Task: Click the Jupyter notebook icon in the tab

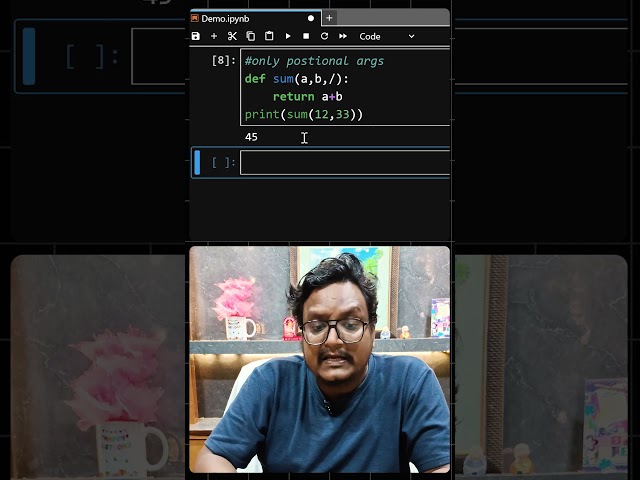Action: (x=195, y=18)
